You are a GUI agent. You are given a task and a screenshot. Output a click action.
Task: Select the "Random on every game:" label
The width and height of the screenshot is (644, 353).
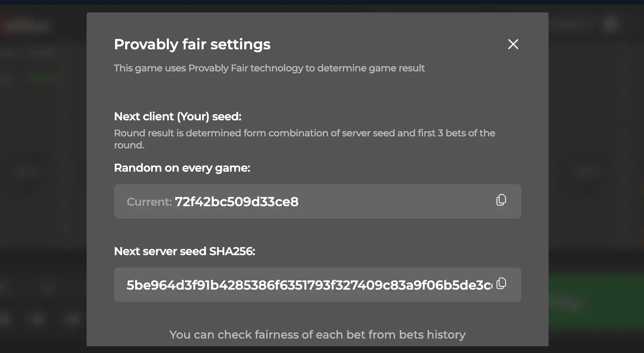tap(182, 168)
